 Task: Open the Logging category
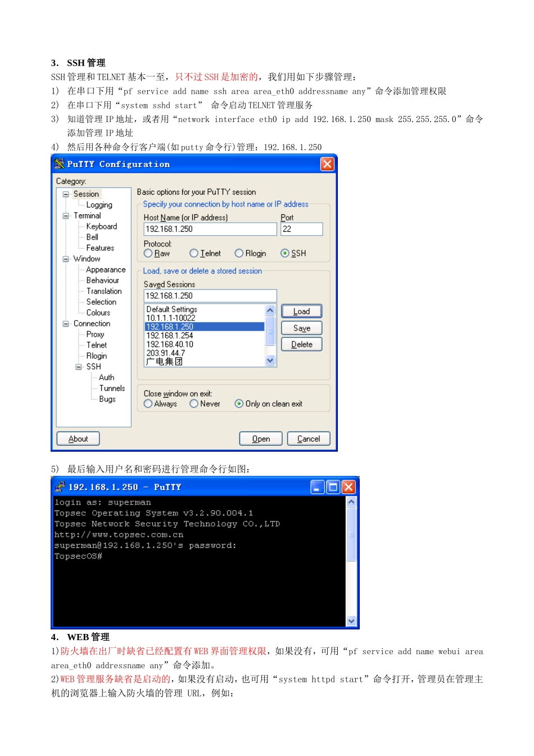pos(99,205)
